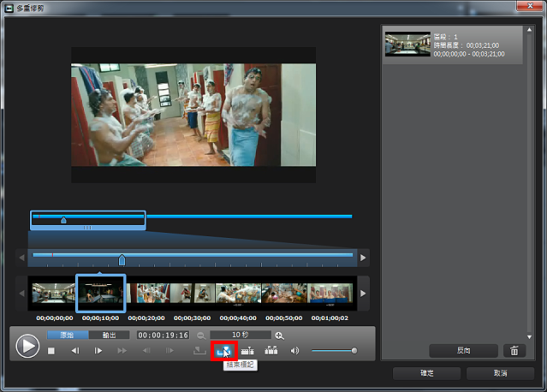Screen dimensions: 547x392
Task: Click the overview zoom window grip handle
Action: point(87,228)
